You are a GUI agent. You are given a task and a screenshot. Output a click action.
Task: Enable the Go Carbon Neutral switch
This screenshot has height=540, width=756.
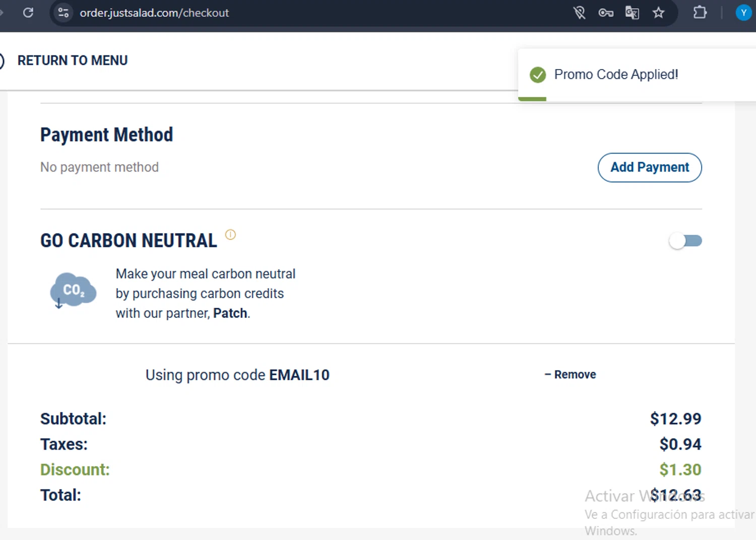(x=685, y=241)
